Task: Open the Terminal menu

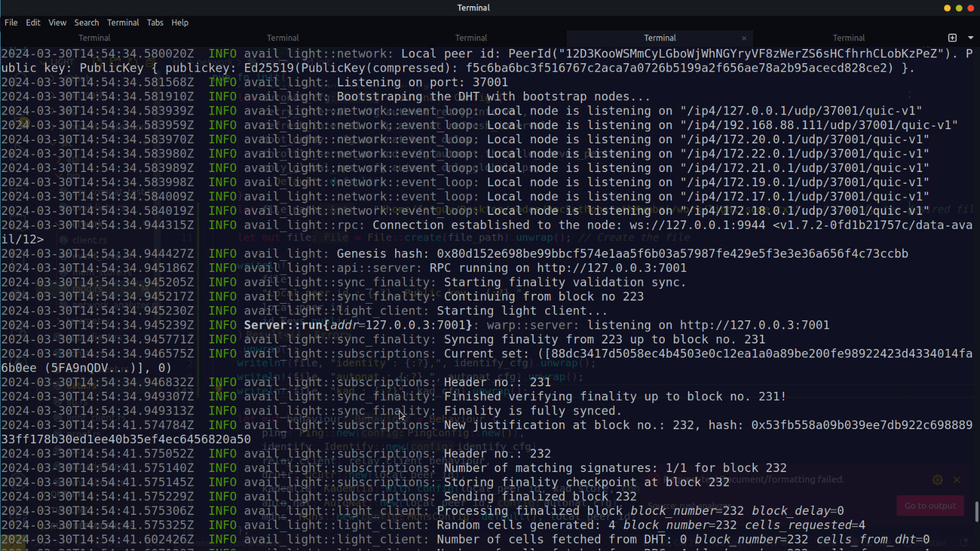Action: pos(123,23)
